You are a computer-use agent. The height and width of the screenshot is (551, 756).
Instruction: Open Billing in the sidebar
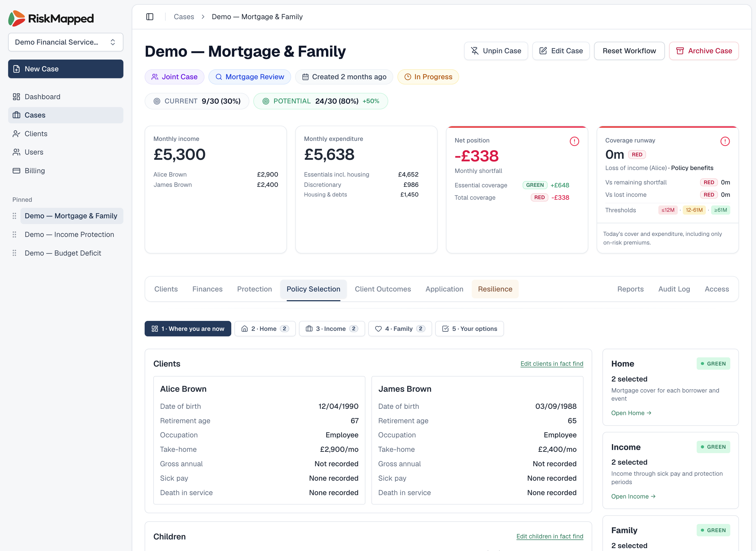[66, 171]
